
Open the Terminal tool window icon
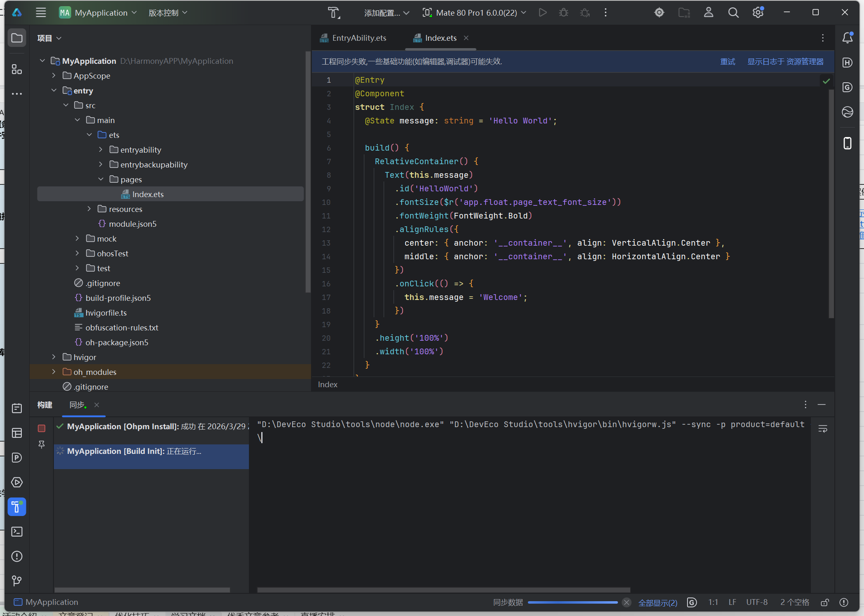click(17, 532)
